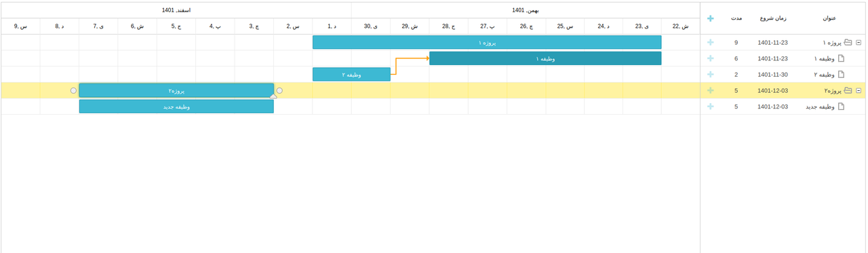Image resolution: width=868 pixels, height=253 pixels.
Task: Click file icon beside وظیفه جدید
Action: pyautogui.click(x=841, y=106)
